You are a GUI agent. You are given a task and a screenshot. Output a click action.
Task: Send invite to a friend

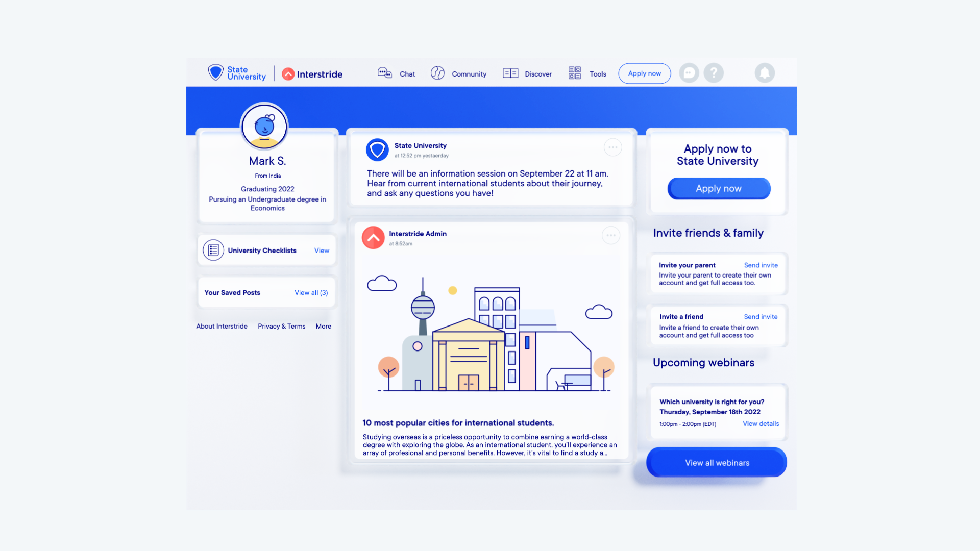[x=761, y=317]
